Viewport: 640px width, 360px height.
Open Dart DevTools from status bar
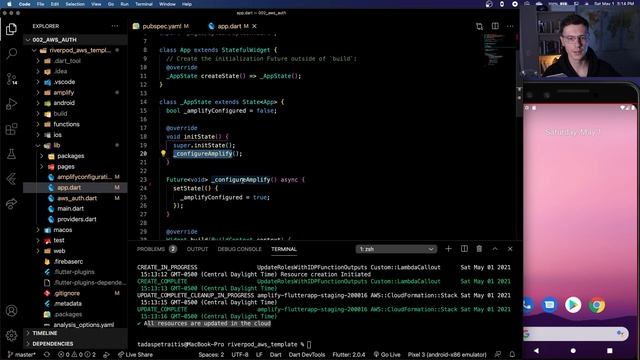pyautogui.click(x=307, y=355)
